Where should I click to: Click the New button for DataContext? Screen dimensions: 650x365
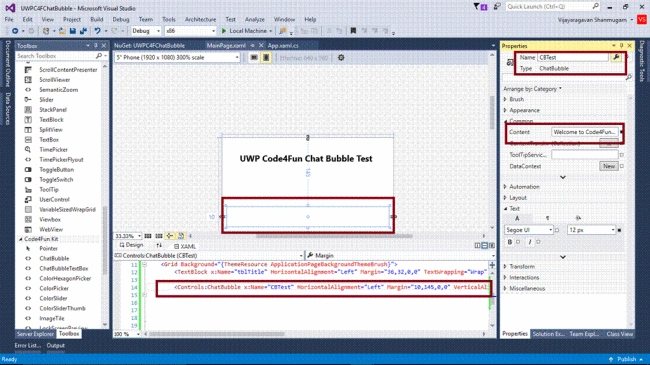pos(609,166)
